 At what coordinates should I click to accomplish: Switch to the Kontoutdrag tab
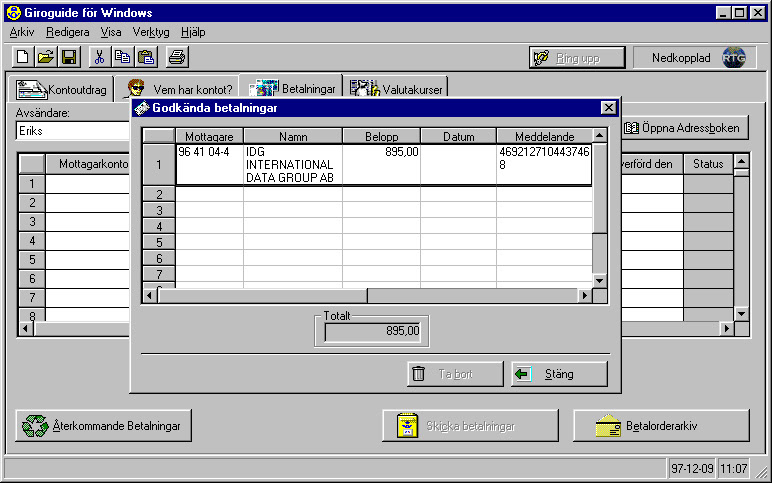[62, 89]
